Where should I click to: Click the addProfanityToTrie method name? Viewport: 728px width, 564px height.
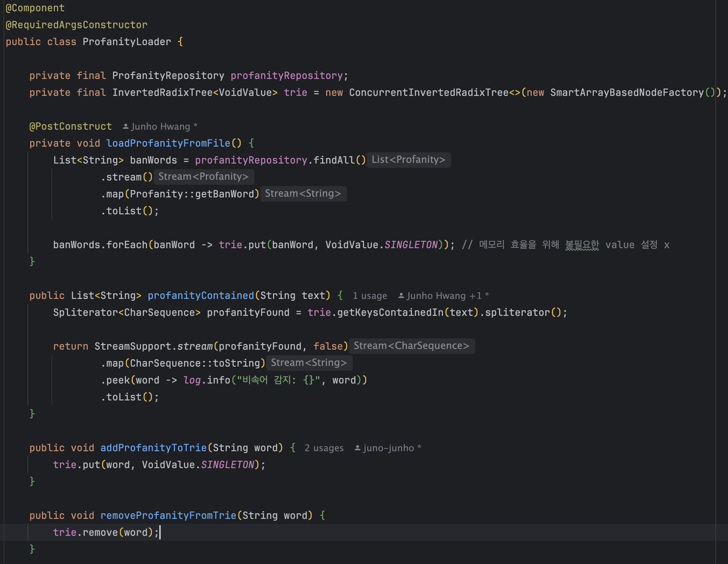(x=154, y=448)
